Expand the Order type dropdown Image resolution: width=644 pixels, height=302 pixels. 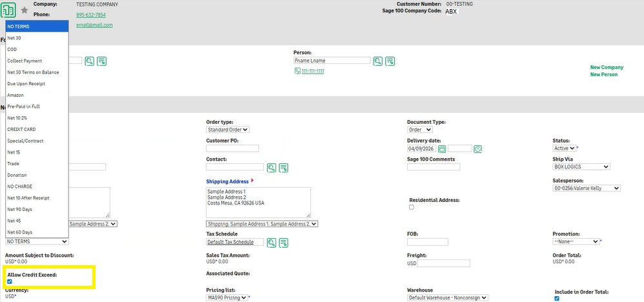(x=227, y=130)
